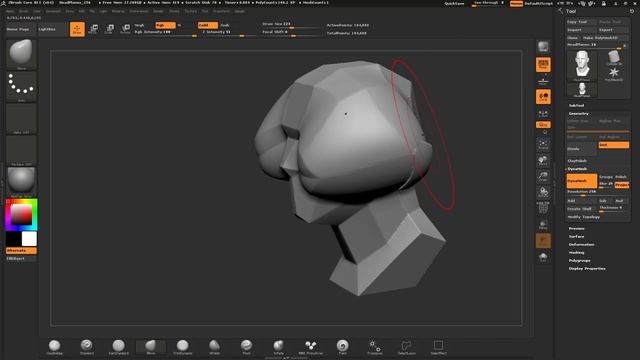This screenshot has height=360, width=640.
Task: Select the DamStandard brush
Action: point(118,347)
